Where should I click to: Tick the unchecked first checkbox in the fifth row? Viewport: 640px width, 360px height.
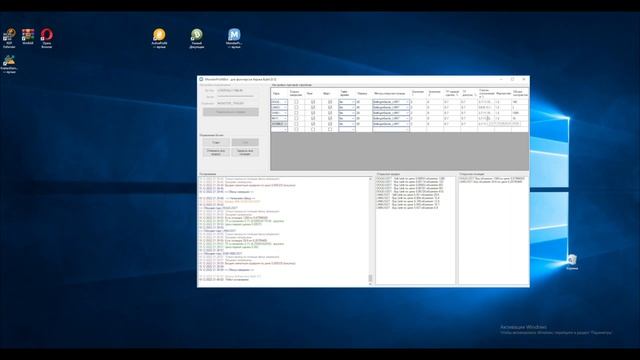coord(296,124)
